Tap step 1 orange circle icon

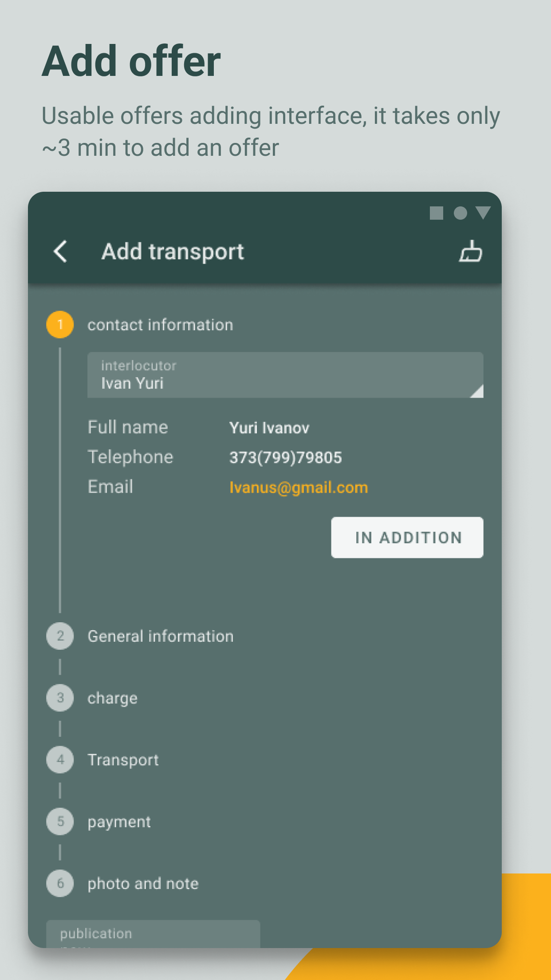[x=60, y=324]
